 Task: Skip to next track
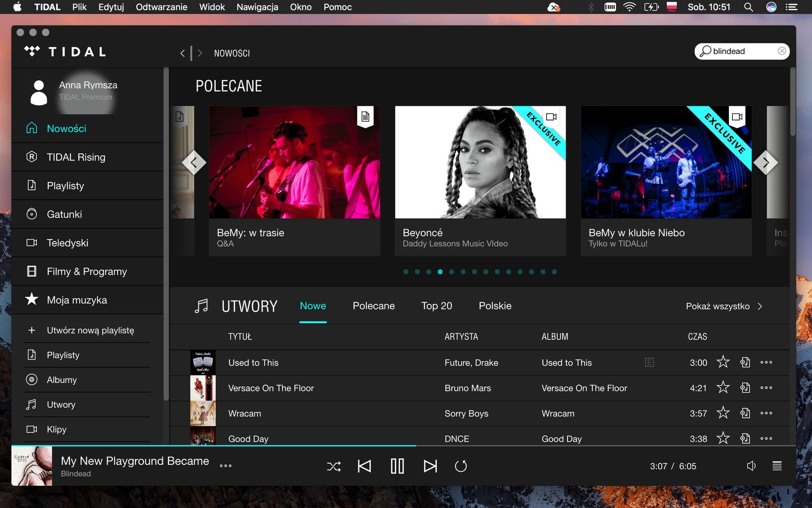click(x=430, y=466)
